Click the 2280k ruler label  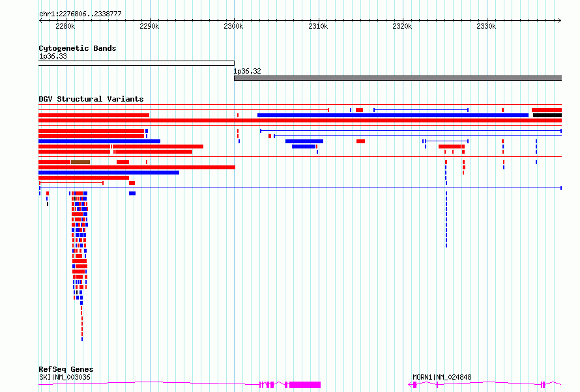point(65,26)
